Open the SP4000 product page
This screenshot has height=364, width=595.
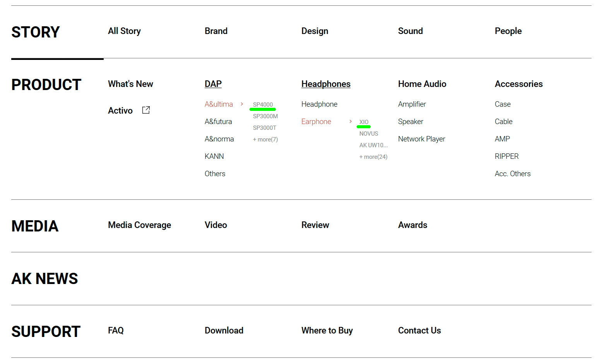(x=263, y=105)
